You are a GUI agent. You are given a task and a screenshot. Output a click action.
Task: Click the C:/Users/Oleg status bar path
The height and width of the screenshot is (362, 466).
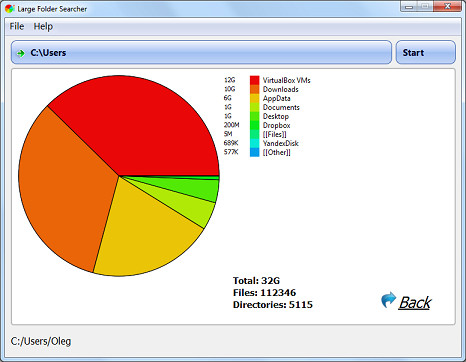click(41, 341)
